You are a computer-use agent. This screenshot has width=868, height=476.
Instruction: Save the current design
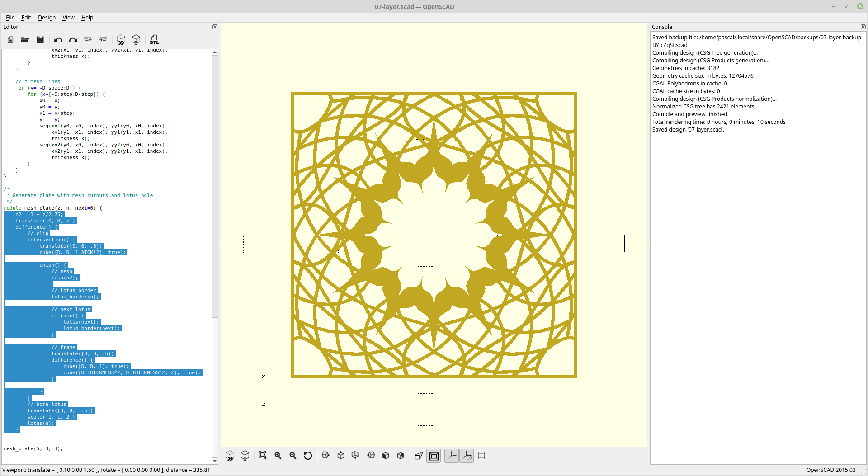pos(40,40)
